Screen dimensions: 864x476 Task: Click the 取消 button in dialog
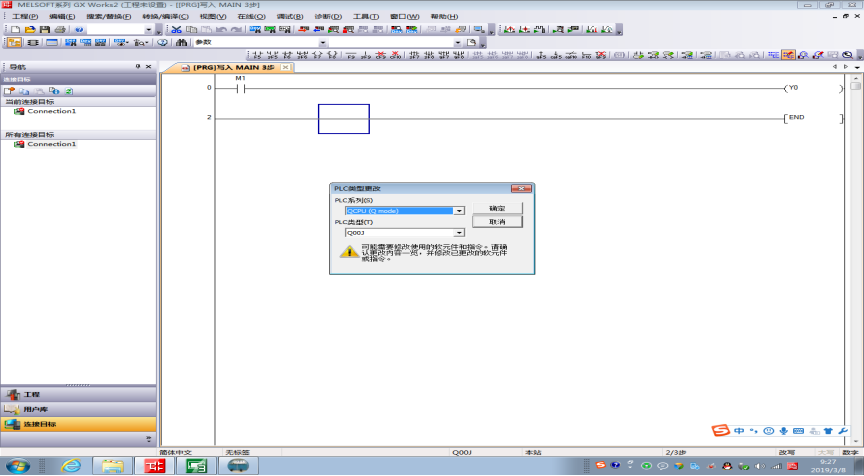497,221
